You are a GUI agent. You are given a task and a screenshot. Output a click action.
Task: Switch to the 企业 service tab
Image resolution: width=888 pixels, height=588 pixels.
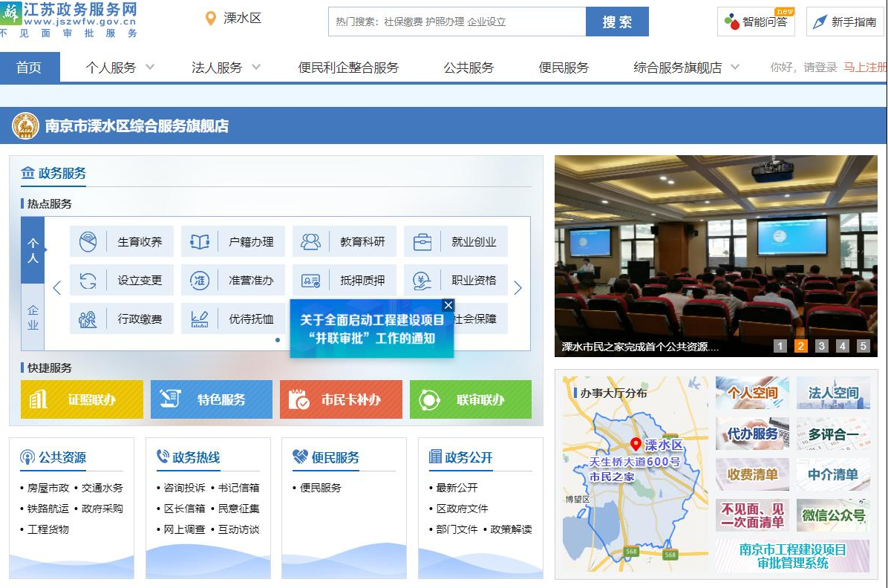33,318
